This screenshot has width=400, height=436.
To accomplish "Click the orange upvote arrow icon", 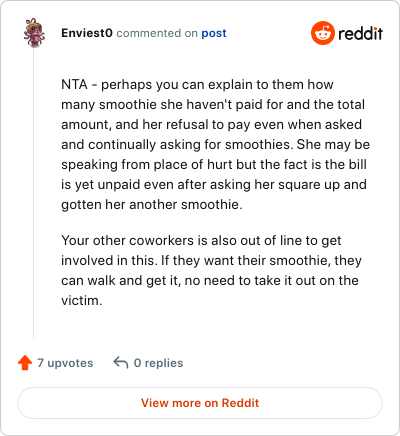I will click(25, 363).
